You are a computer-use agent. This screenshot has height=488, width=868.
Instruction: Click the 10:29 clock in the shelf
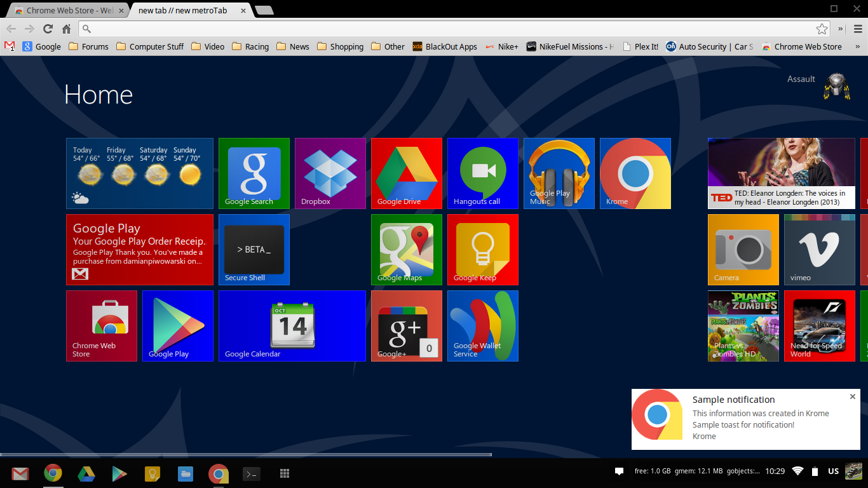coord(775,471)
